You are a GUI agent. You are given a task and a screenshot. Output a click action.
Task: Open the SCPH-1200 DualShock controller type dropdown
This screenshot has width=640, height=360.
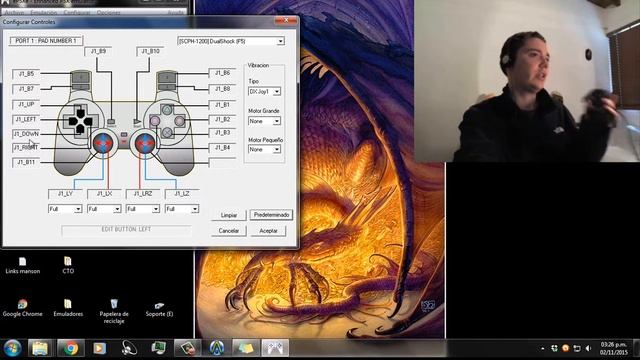231,41
